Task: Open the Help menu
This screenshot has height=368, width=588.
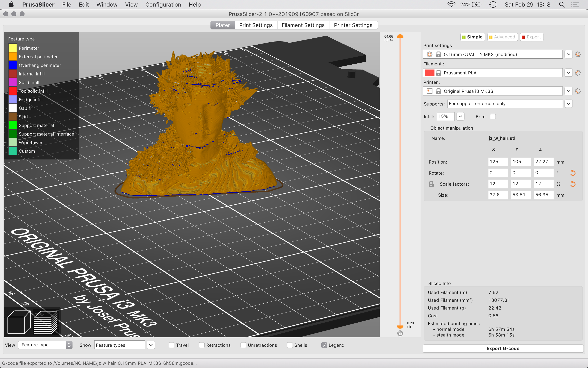Action: tap(195, 4)
